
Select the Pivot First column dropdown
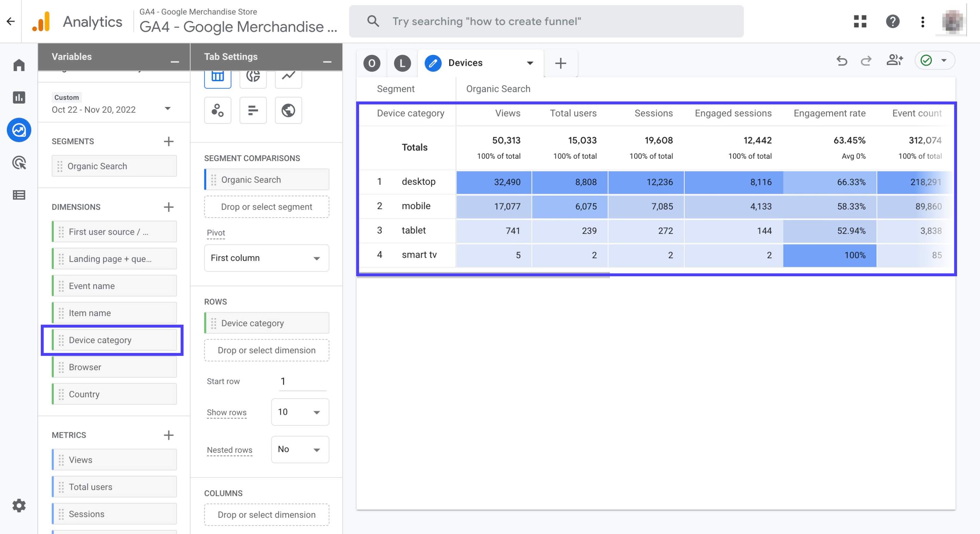[265, 257]
